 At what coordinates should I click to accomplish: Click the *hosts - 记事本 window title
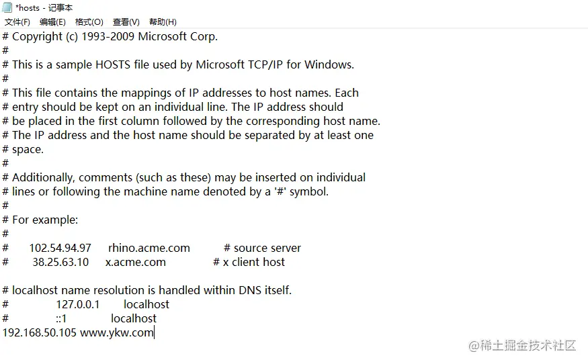[x=44, y=8]
